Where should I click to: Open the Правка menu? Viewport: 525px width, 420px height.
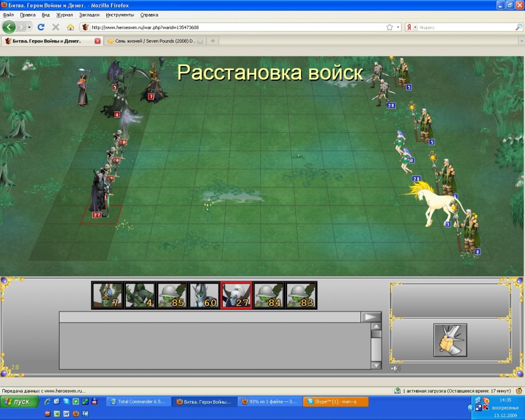[x=28, y=15]
